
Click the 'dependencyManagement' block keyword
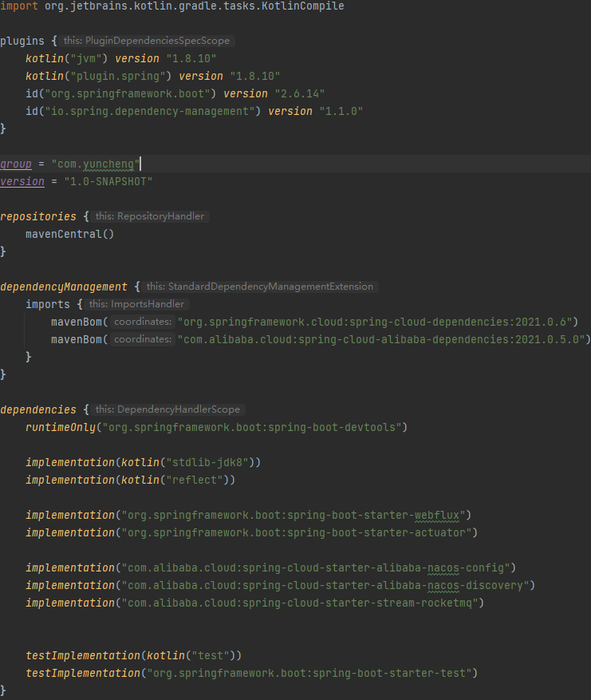tap(64, 287)
